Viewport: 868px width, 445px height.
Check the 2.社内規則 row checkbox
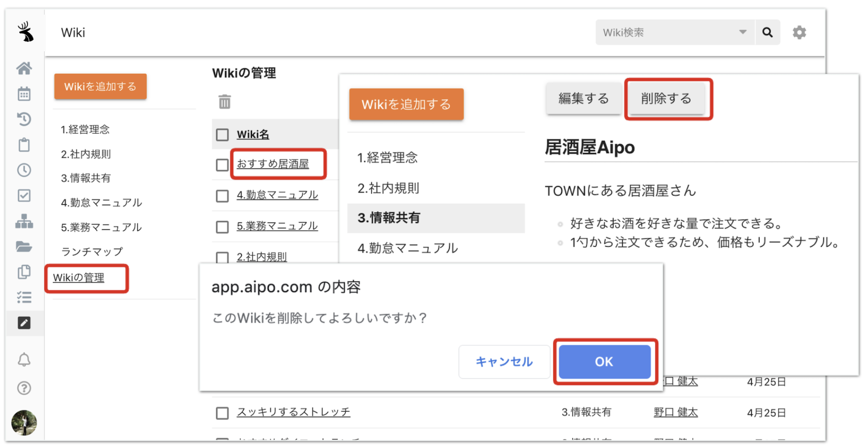click(x=222, y=257)
